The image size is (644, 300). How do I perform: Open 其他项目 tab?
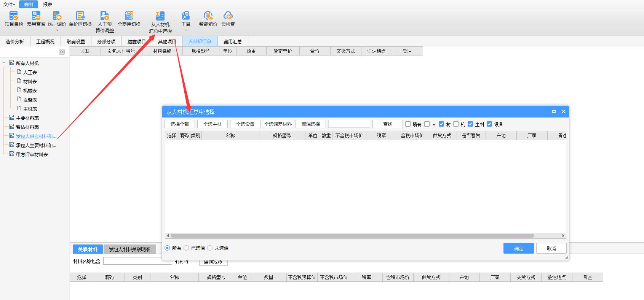click(167, 41)
